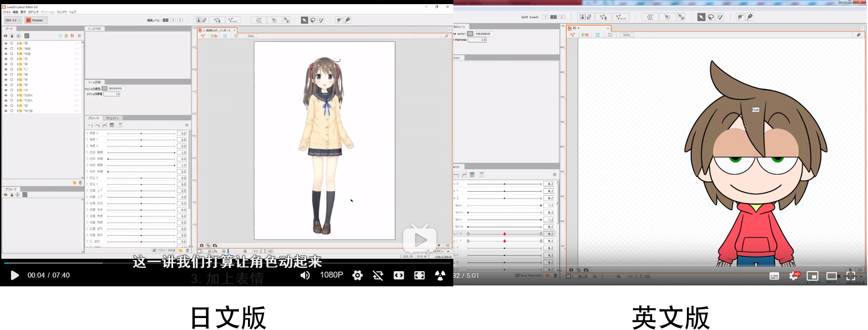Screen dimensions: 868x330
Task: Switch to the タイムライン tab
Action: [x=113, y=118]
